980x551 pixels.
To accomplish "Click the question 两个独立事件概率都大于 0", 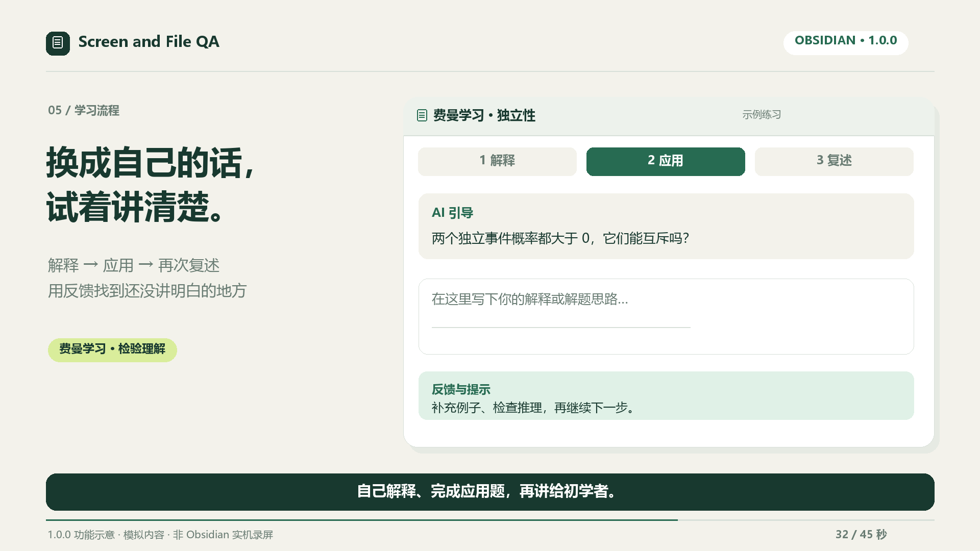I will coord(560,238).
